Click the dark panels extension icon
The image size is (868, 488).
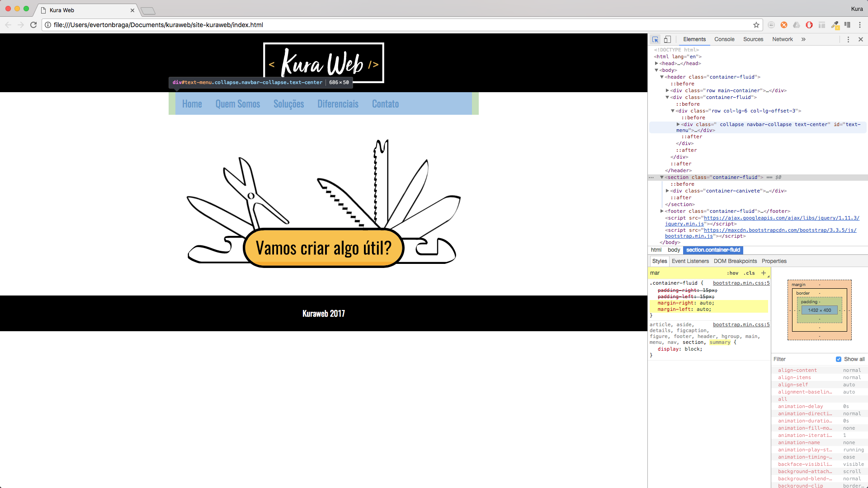847,25
